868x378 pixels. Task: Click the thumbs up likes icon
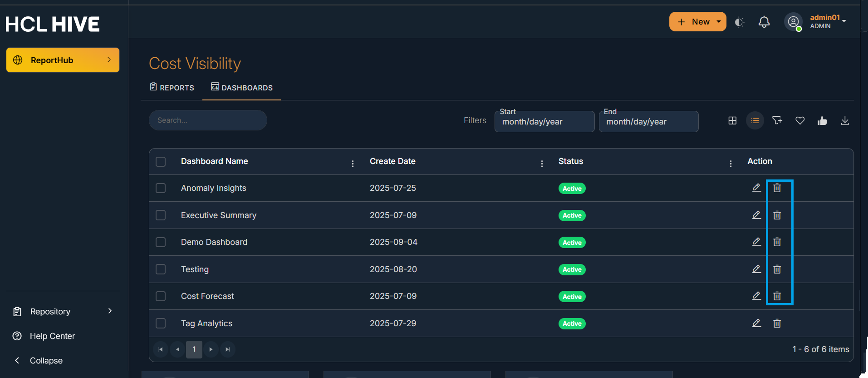tap(822, 120)
